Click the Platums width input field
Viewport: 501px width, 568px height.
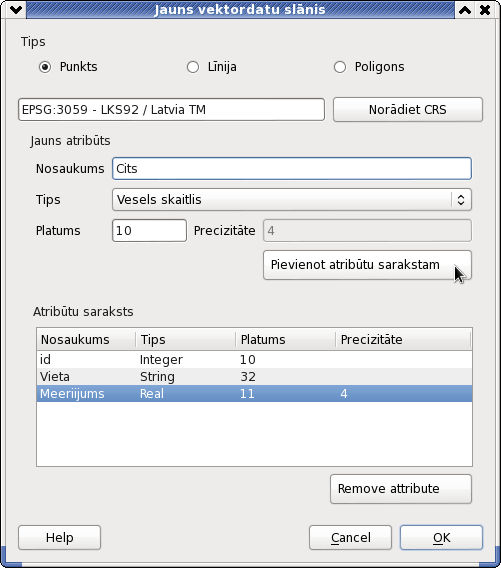pyautogui.click(x=149, y=230)
